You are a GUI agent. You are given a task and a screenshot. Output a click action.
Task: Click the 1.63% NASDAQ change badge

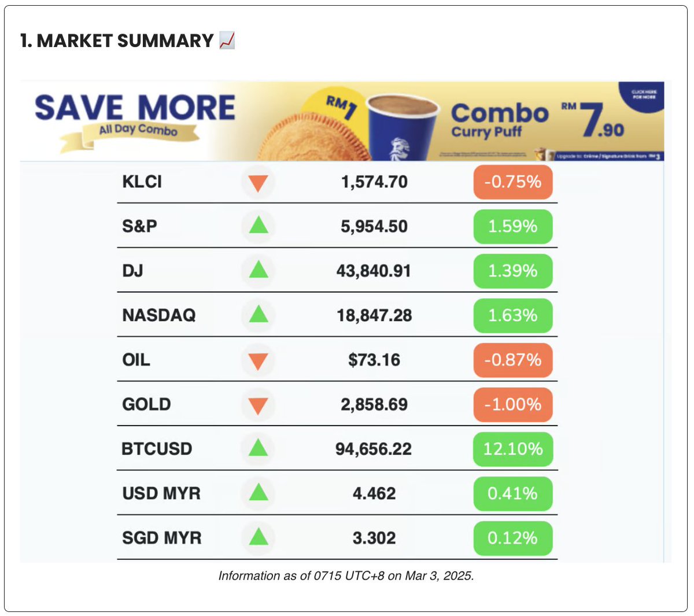point(513,315)
